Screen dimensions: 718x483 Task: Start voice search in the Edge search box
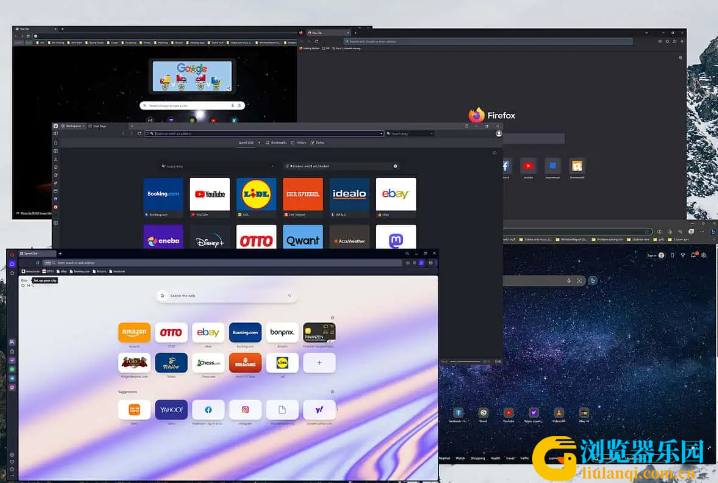point(569,281)
